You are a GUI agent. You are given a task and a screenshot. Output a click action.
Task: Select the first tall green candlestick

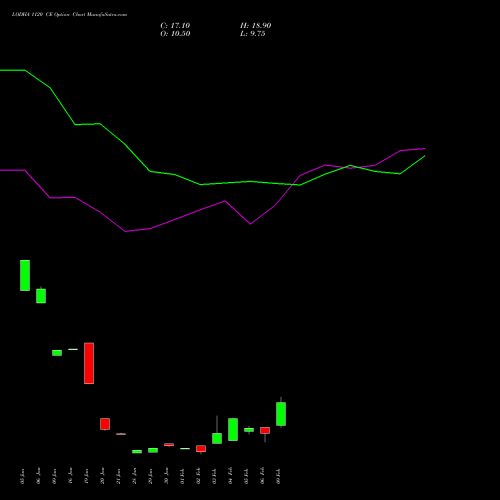pos(25,275)
